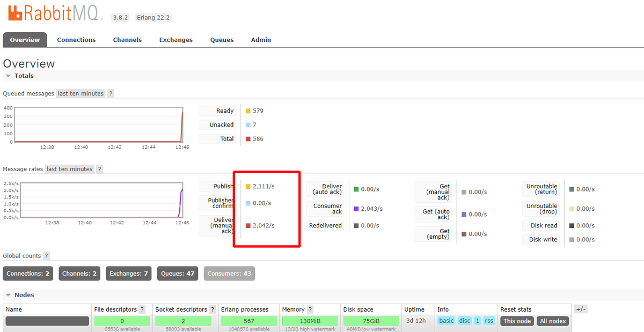Go to the Exchanges tab
Screen dimensions: 644x332
click(176, 40)
